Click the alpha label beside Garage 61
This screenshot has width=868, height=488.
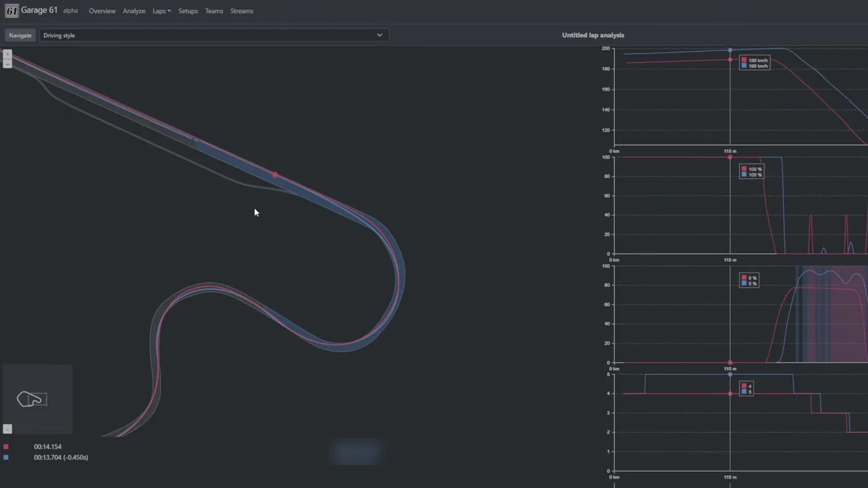point(71,11)
